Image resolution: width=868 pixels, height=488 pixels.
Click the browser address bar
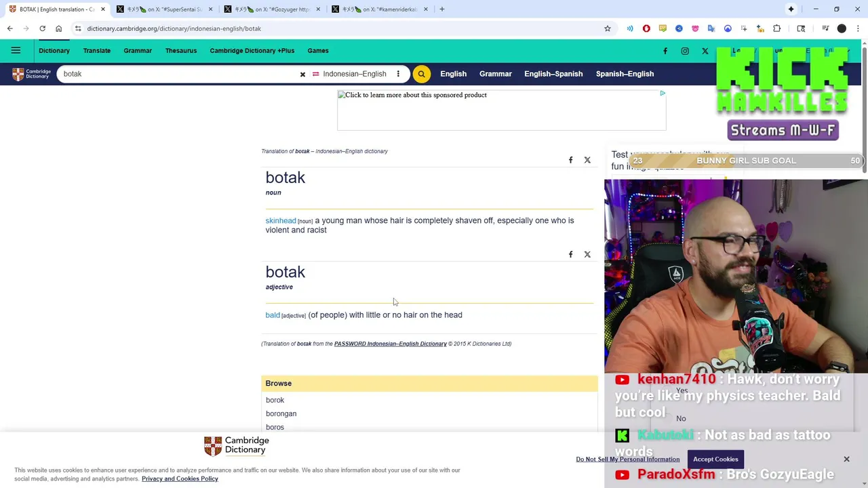click(x=339, y=28)
